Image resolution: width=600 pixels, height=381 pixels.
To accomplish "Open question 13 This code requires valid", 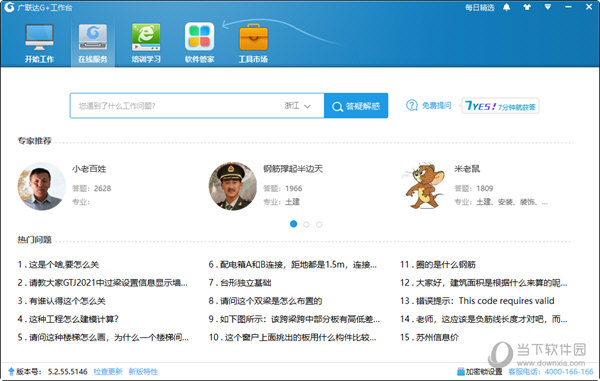I will [477, 301].
